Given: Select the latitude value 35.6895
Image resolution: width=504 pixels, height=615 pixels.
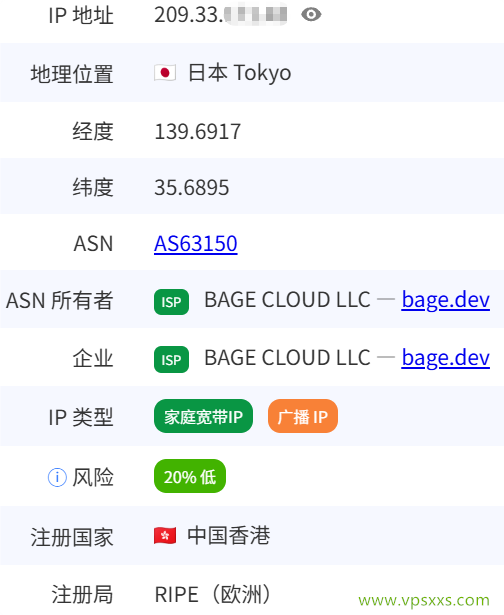Looking at the screenshot, I should pos(192,187).
